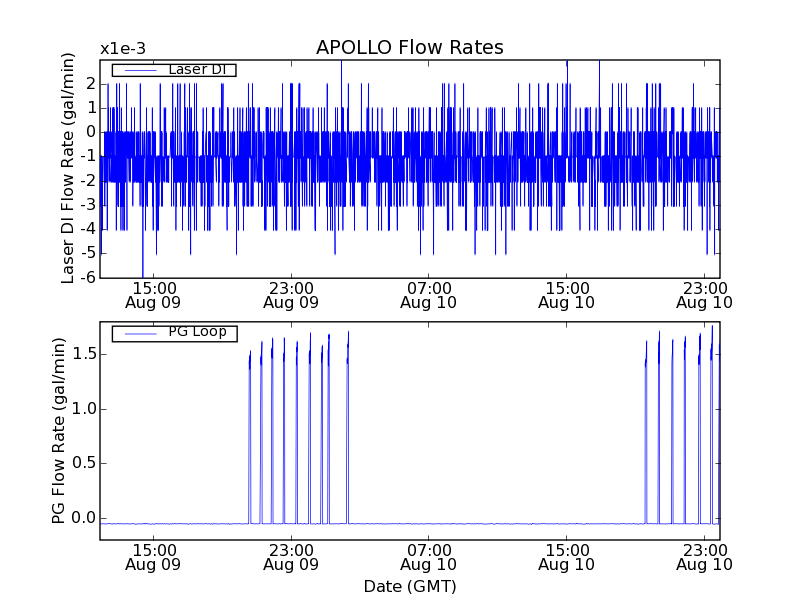800x600 pixels.
Task: Select the "PG Flow Rate (gal/min)" axis label
Action: coord(59,431)
